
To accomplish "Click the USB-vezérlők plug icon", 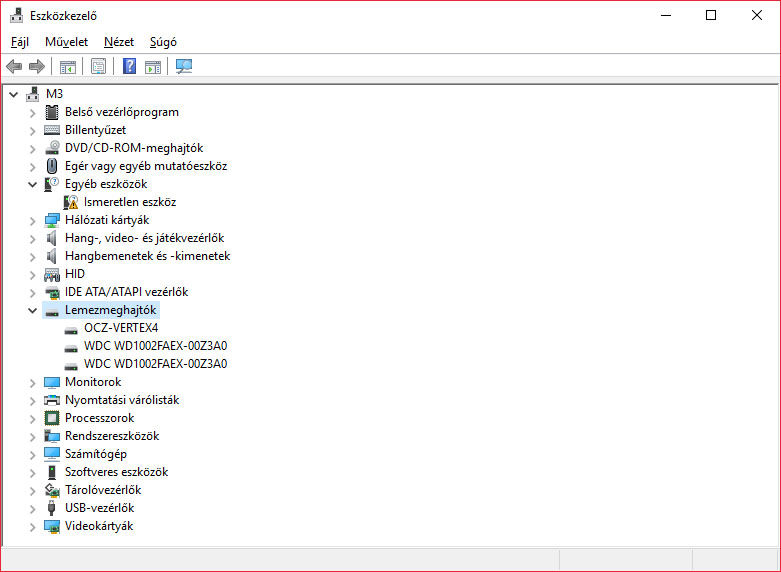I will [51, 508].
